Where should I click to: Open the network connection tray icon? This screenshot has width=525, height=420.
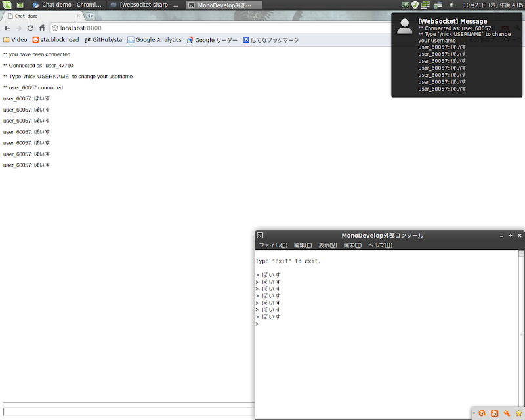pos(425,5)
